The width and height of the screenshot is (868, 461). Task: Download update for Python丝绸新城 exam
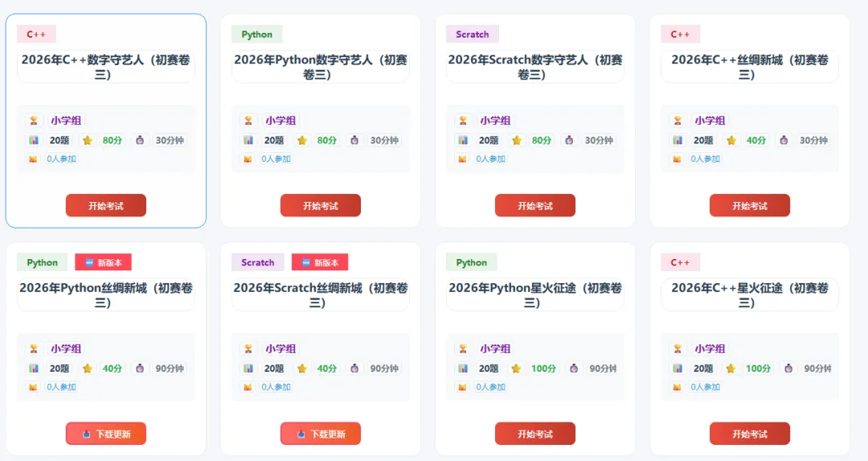click(106, 434)
